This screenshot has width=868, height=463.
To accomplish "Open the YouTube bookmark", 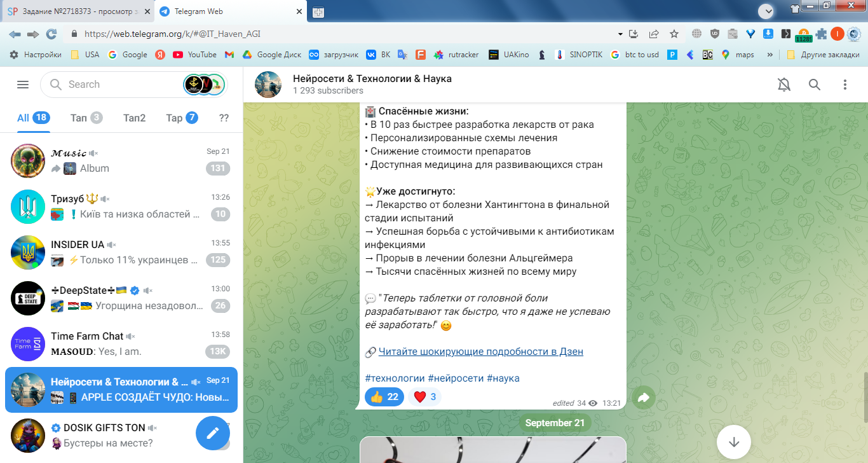I will (x=194, y=55).
